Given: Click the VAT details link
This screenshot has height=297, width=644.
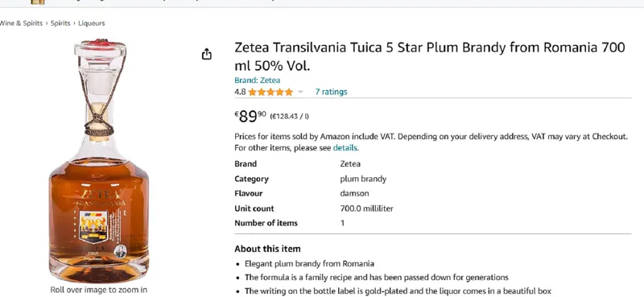Looking at the screenshot, I should point(345,148).
